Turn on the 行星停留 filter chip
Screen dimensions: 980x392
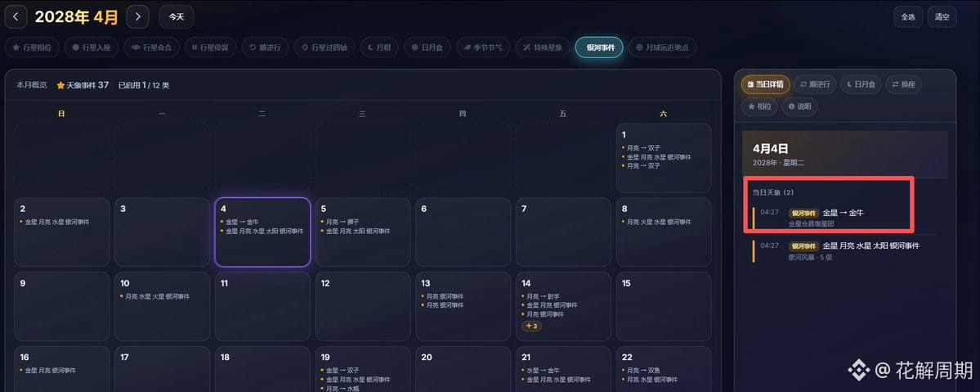coord(211,47)
